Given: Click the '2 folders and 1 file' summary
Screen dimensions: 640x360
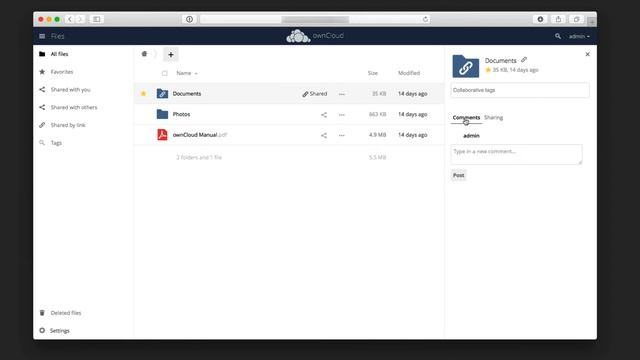Looking at the screenshot, I should tap(199, 157).
